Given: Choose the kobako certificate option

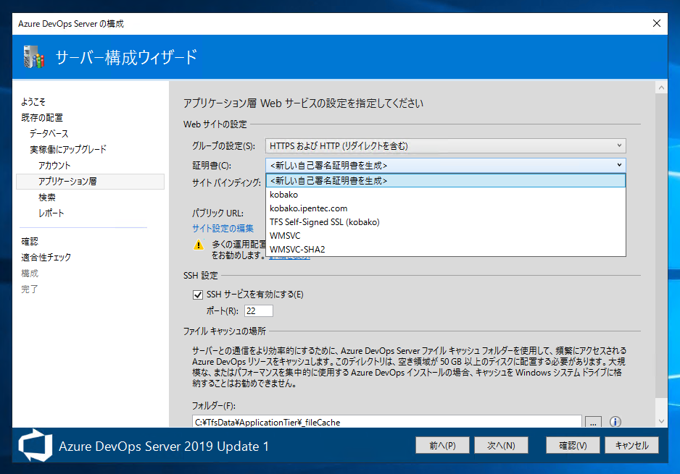Looking at the screenshot, I should (x=446, y=195).
